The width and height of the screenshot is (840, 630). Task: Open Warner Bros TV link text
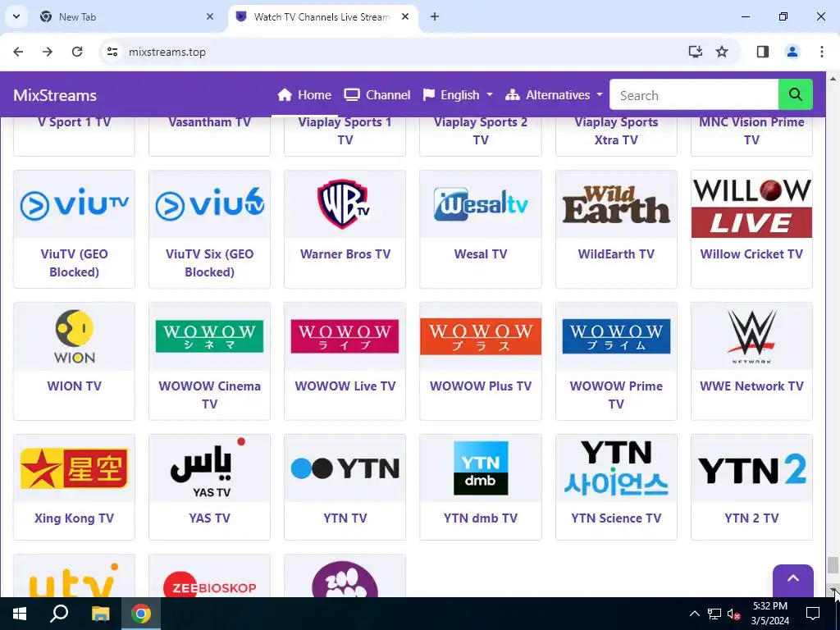[345, 254]
